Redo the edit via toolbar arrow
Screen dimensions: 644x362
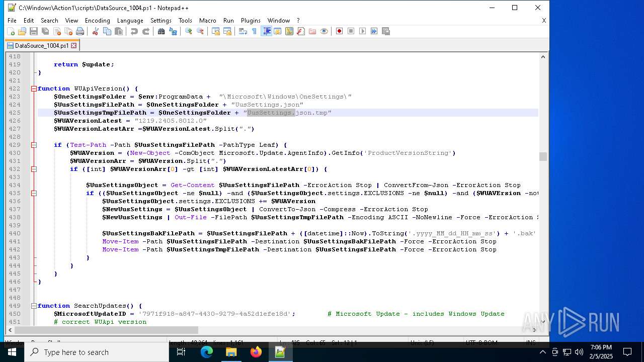click(x=146, y=31)
